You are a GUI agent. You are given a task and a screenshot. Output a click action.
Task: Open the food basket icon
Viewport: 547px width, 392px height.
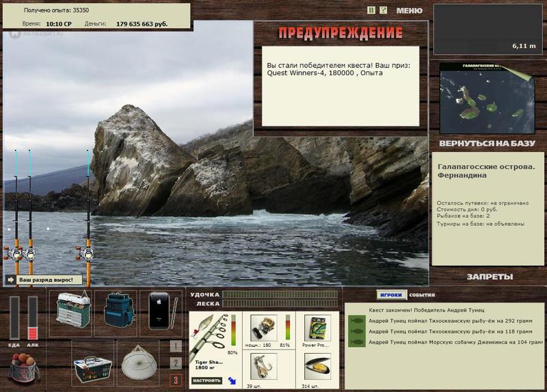[92, 369]
